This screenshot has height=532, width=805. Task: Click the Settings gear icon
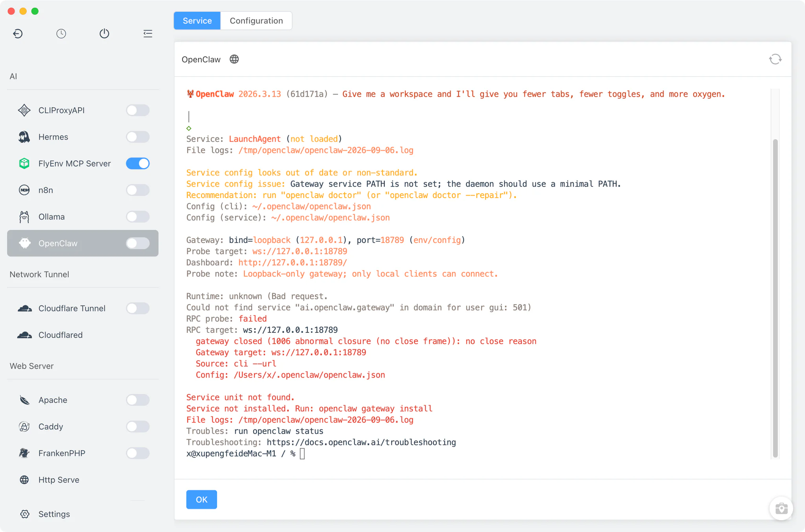[25, 514]
